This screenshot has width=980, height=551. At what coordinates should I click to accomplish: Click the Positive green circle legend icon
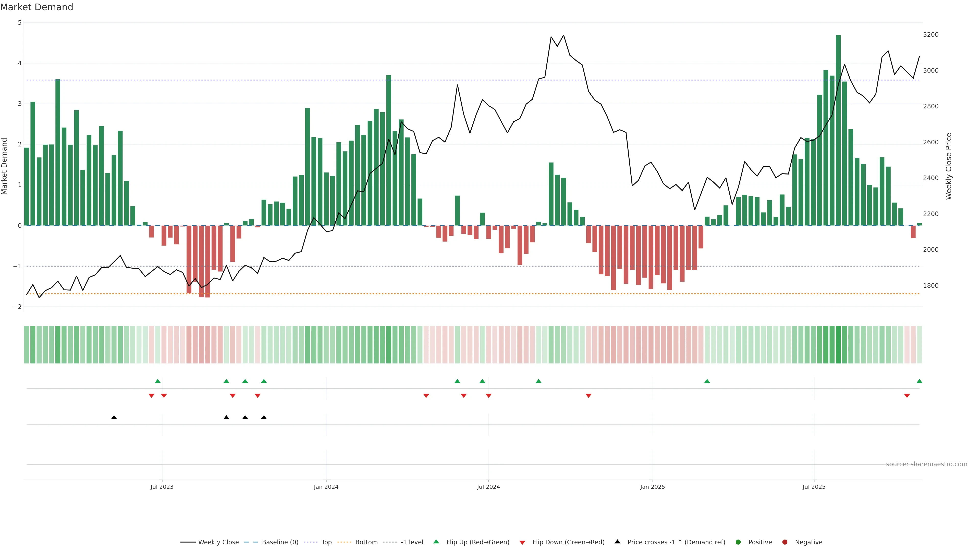click(738, 542)
